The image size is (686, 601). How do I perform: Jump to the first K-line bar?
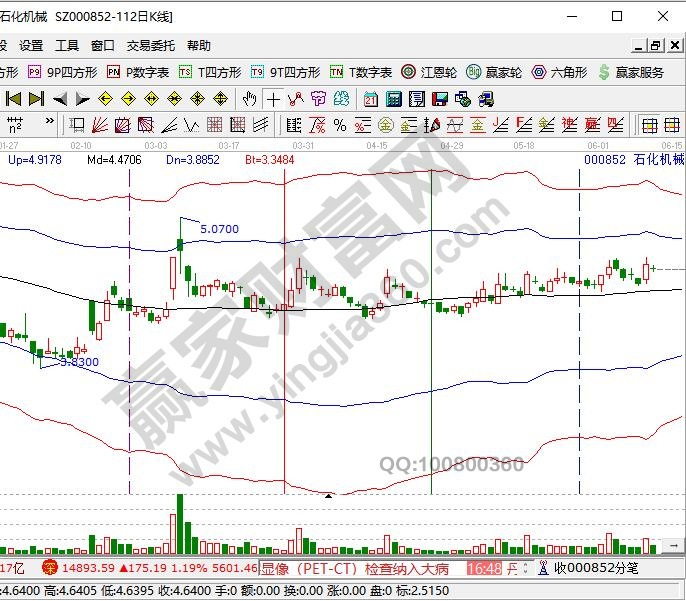13,99
